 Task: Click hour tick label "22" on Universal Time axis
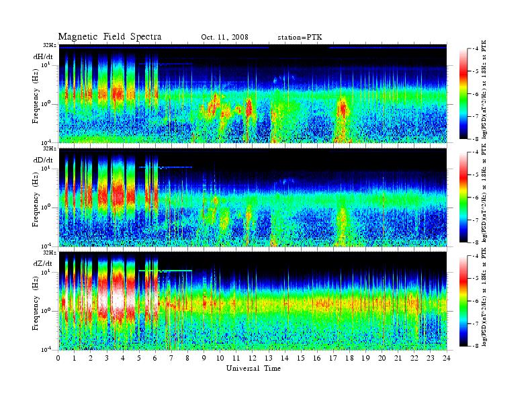(414, 358)
